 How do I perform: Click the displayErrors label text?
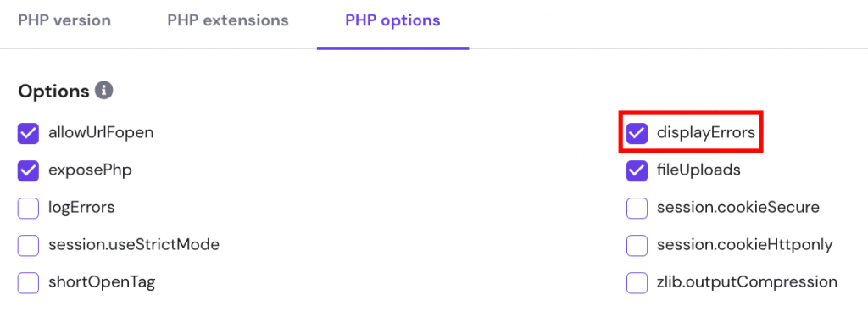[706, 133]
